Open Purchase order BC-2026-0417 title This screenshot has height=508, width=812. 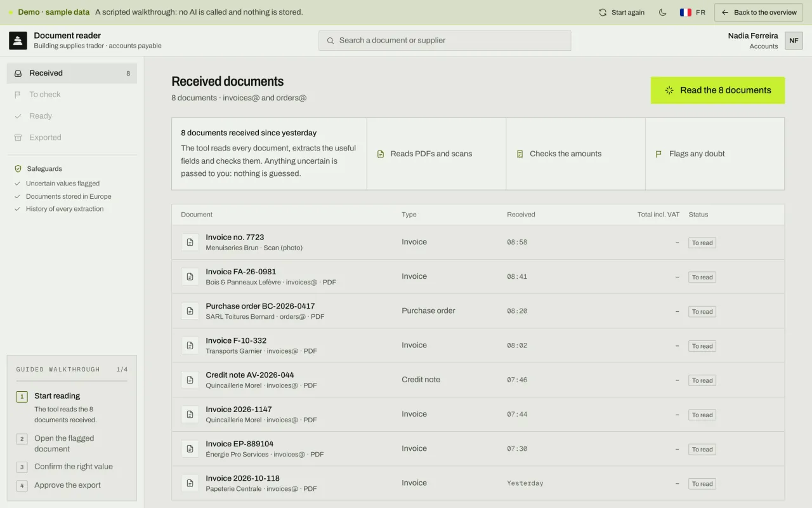[260, 306]
